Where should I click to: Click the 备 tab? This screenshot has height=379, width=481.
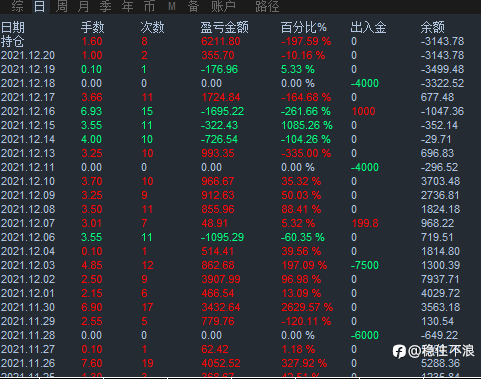click(x=193, y=6)
